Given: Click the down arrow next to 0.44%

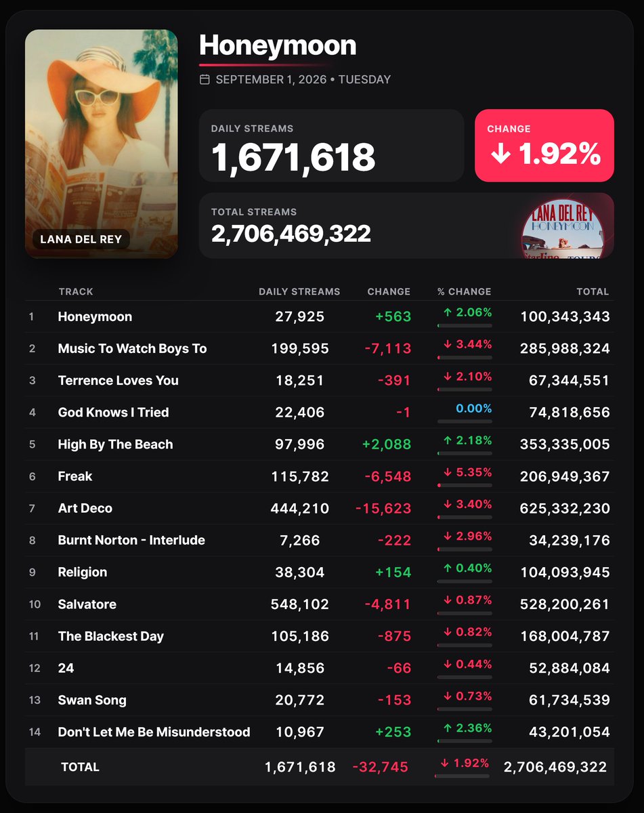Looking at the screenshot, I should (446, 664).
